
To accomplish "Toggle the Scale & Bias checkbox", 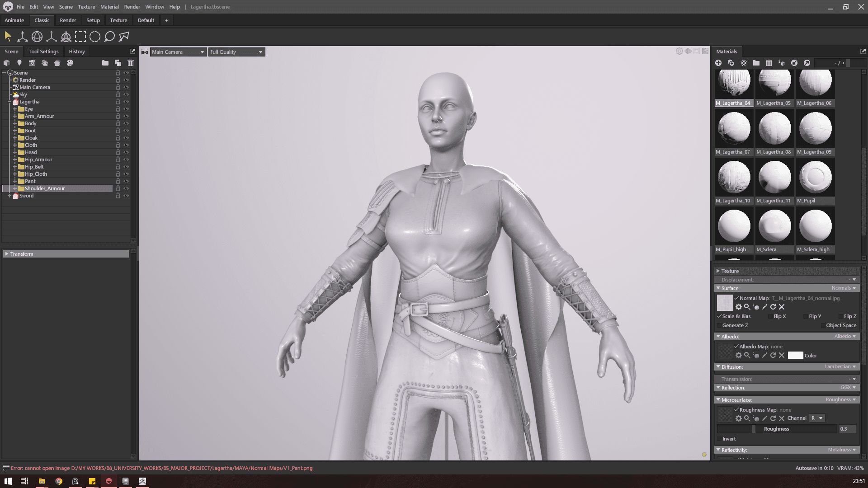I will click(719, 316).
